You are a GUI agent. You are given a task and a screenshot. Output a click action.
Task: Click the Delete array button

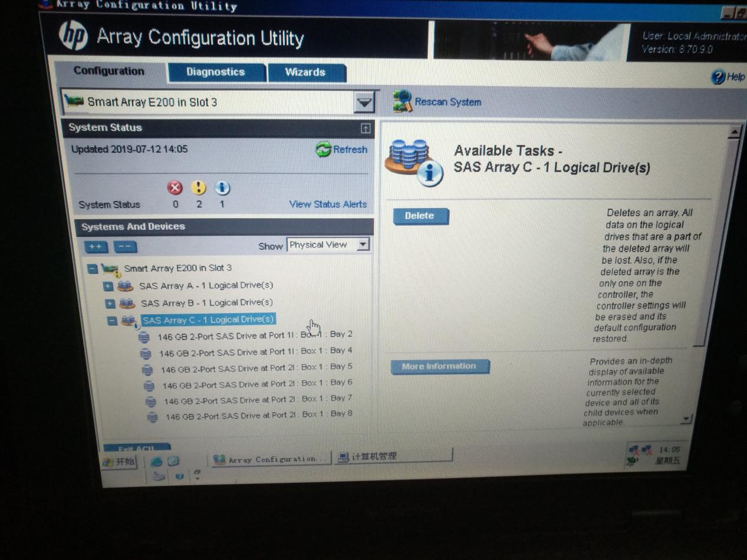tap(420, 216)
